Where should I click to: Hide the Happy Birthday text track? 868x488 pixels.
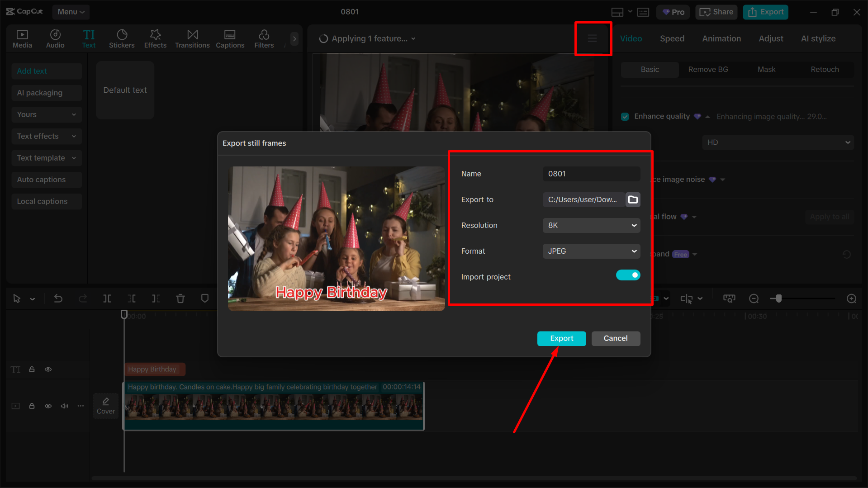tap(48, 369)
